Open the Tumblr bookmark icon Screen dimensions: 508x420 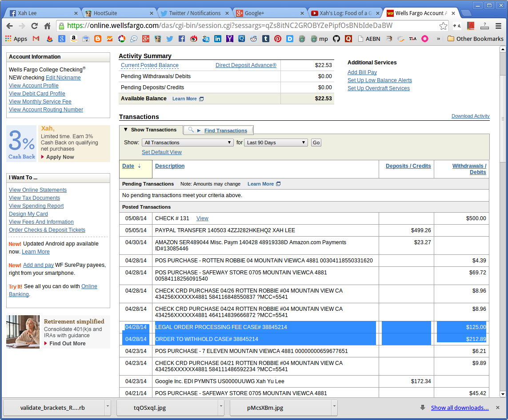tap(266, 39)
